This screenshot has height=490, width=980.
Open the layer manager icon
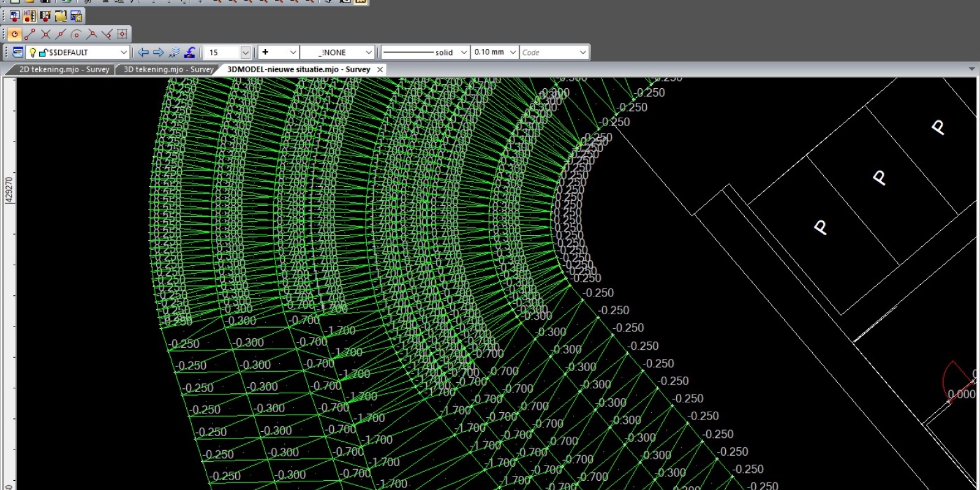pos(18,53)
